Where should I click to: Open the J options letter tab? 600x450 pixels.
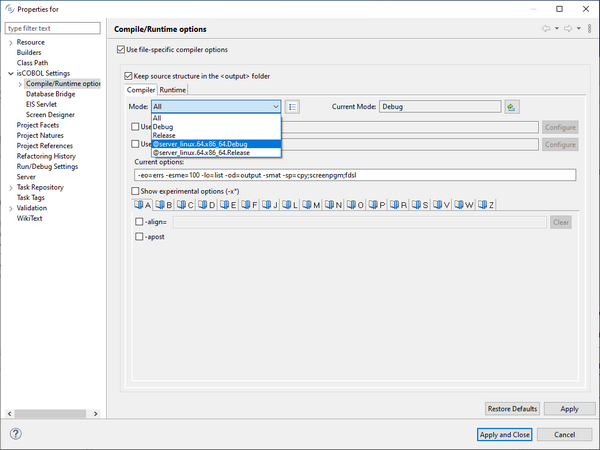pyautogui.click(x=269, y=205)
